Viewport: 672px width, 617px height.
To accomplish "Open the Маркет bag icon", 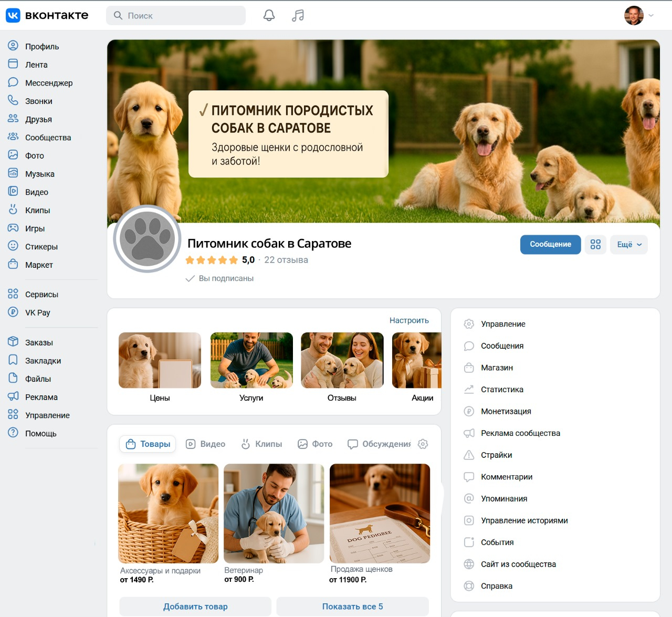I will click(13, 264).
